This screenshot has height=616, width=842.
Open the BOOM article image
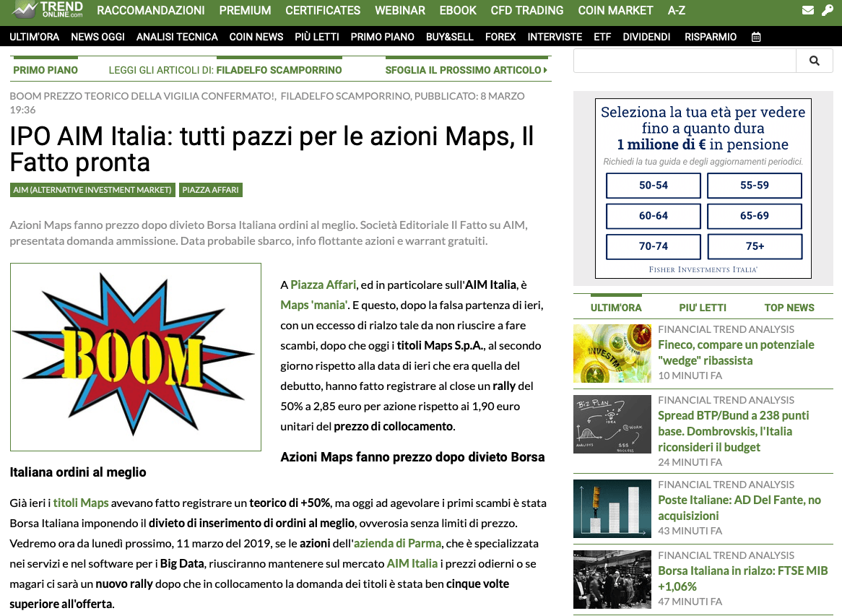click(135, 357)
